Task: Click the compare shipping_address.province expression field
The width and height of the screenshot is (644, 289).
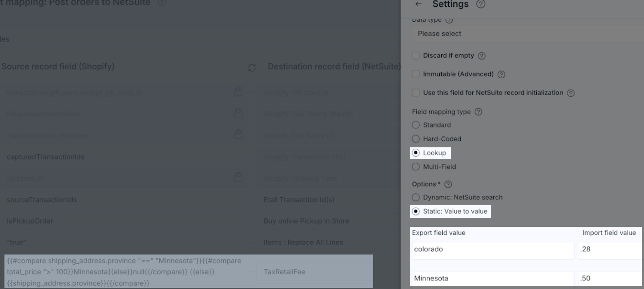Action: click(127, 272)
